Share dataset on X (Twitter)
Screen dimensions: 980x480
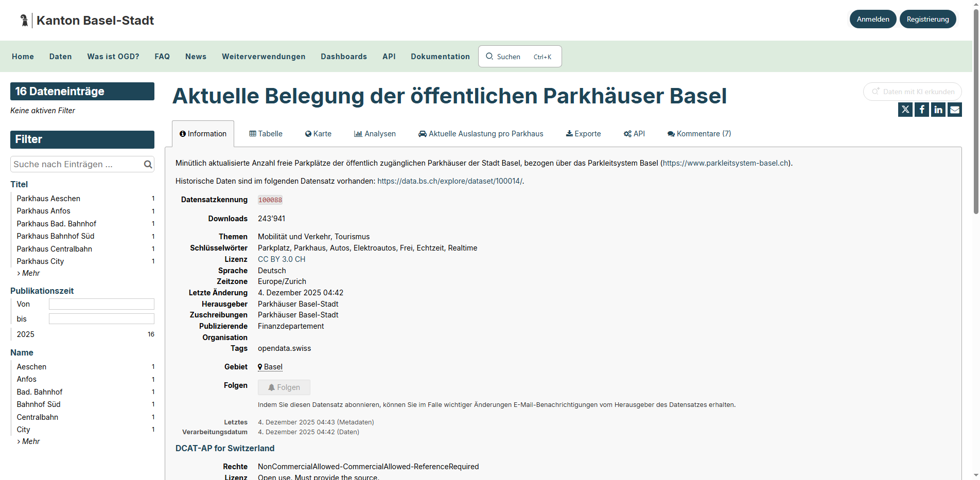coord(905,109)
